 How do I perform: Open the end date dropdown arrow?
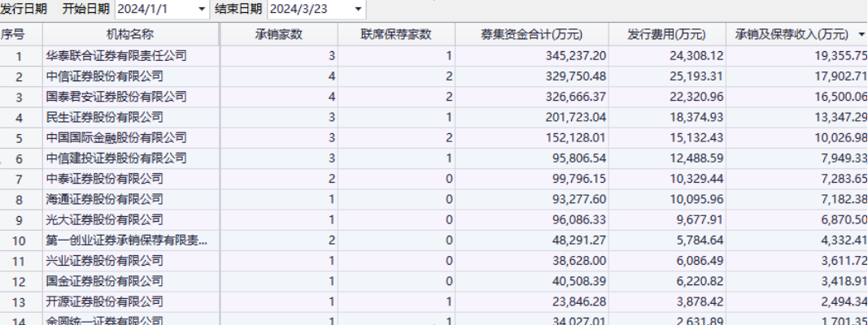coord(358,10)
